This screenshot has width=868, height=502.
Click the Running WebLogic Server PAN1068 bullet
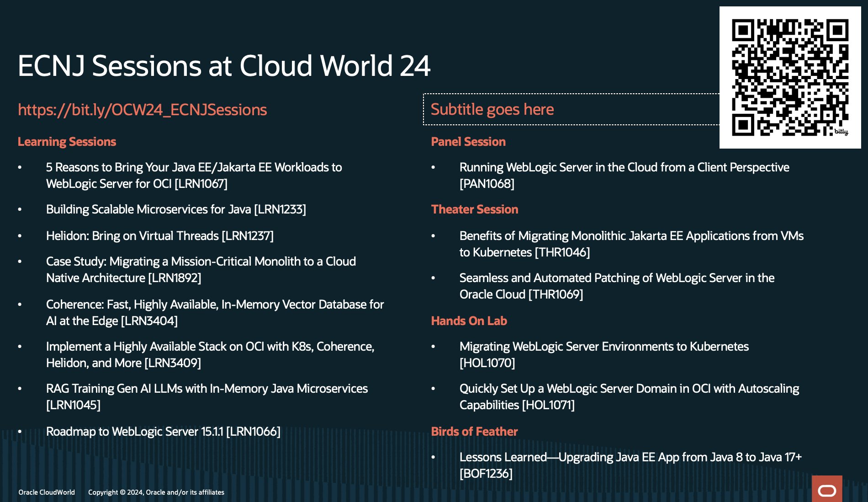coord(624,176)
